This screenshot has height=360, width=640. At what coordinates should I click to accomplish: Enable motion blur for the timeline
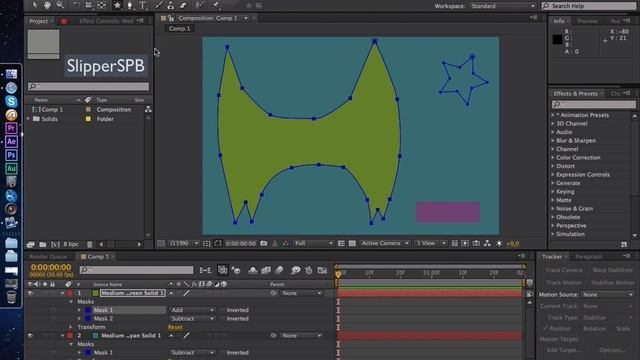(x=279, y=270)
